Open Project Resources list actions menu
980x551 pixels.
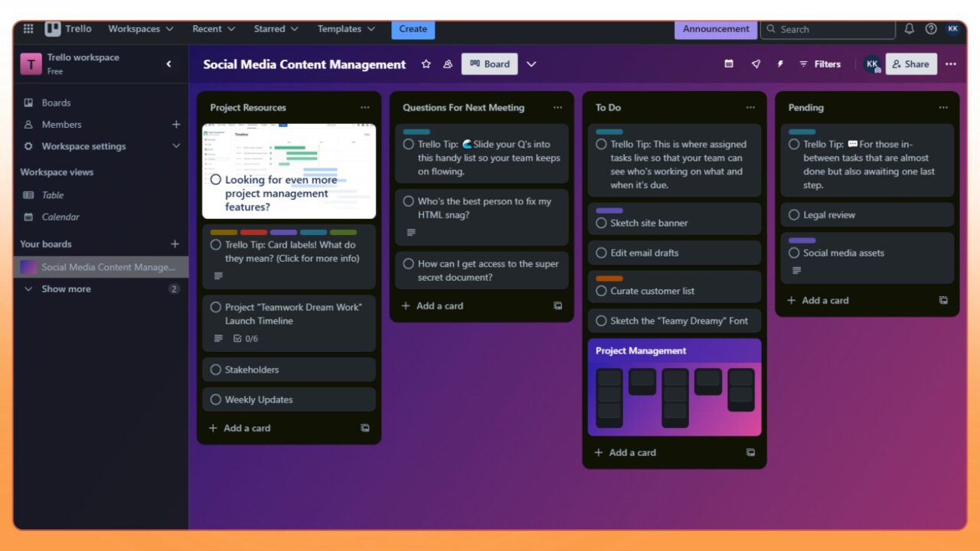click(x=365, y=108)
